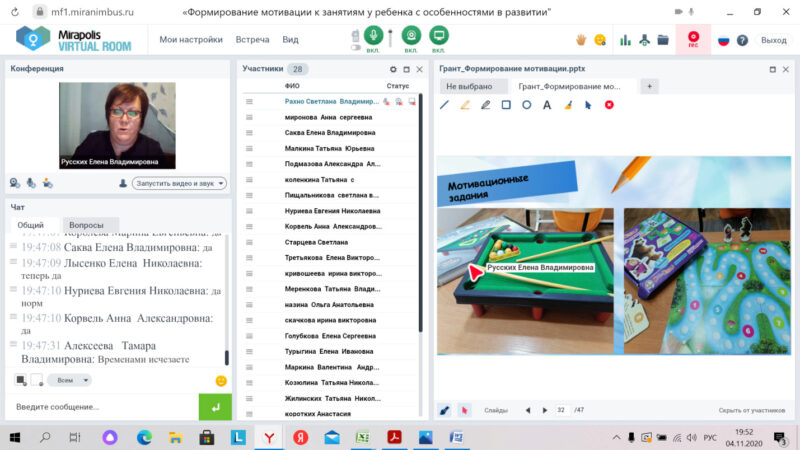Select the line drawing tool
The image size is (800, 450).
[x=444, y=105]
